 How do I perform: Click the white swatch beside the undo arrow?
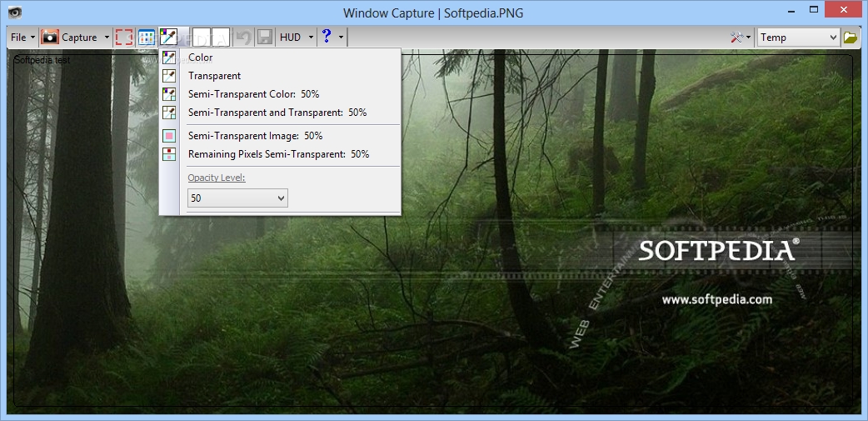pyautogui.click(x=220, y=38)
